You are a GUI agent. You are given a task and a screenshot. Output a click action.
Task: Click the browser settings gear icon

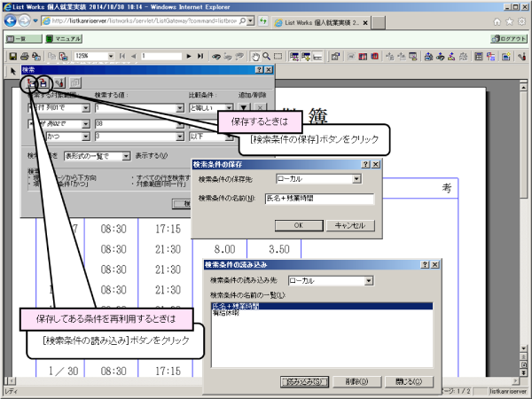point(522,21)
